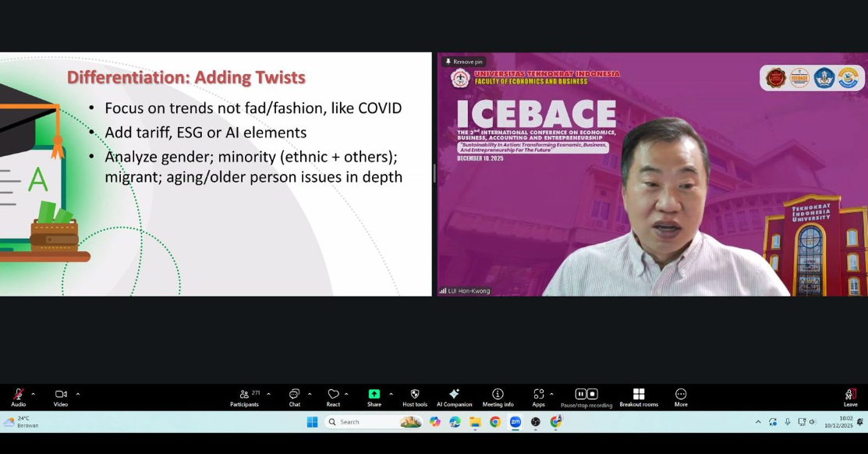This screenshot has width=868, height=454.
Task: Open Breakout rooms
Action: (x=639, y=395)
